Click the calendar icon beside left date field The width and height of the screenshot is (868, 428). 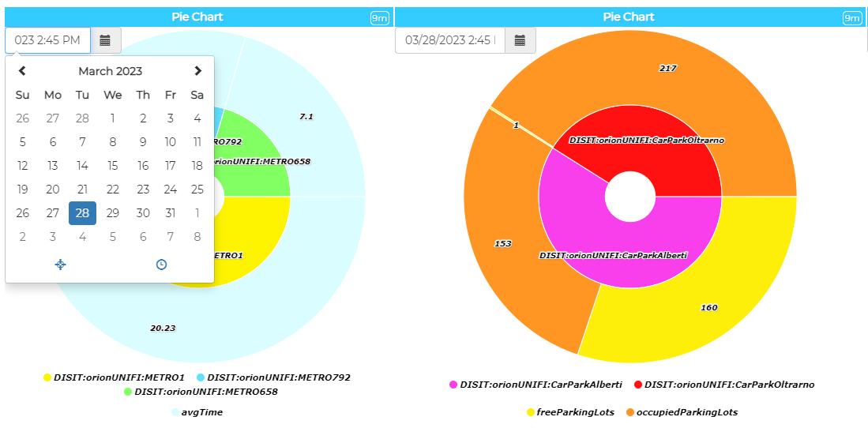pos(105,40)
